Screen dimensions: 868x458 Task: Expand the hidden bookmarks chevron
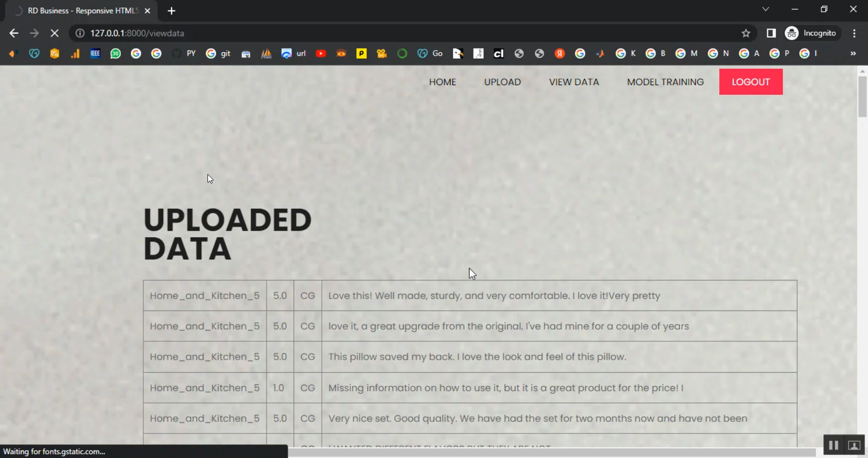[853, 53]
